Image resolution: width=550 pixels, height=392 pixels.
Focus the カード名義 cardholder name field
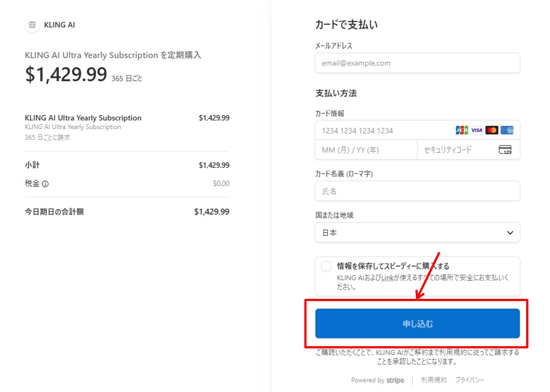coord(417,191)
